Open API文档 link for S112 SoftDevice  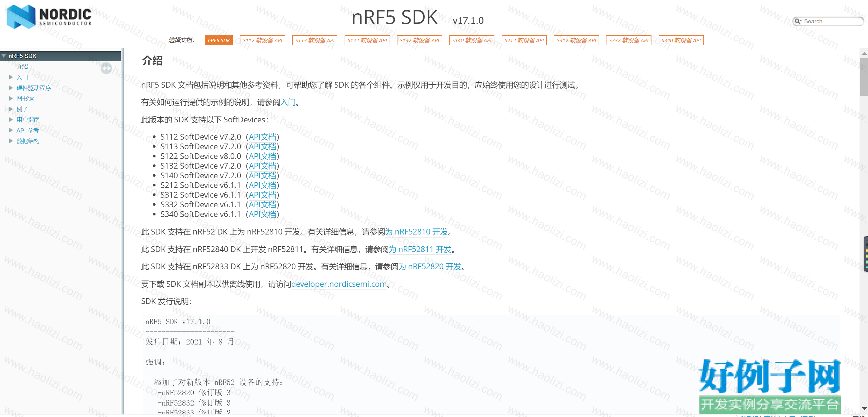[x=262, y=137]
